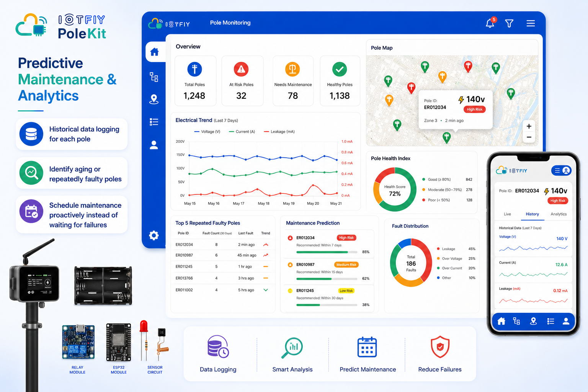Open the list icon in dashboard sidebar
Screen dimensions: 588x392
click(x=154, y=122)
